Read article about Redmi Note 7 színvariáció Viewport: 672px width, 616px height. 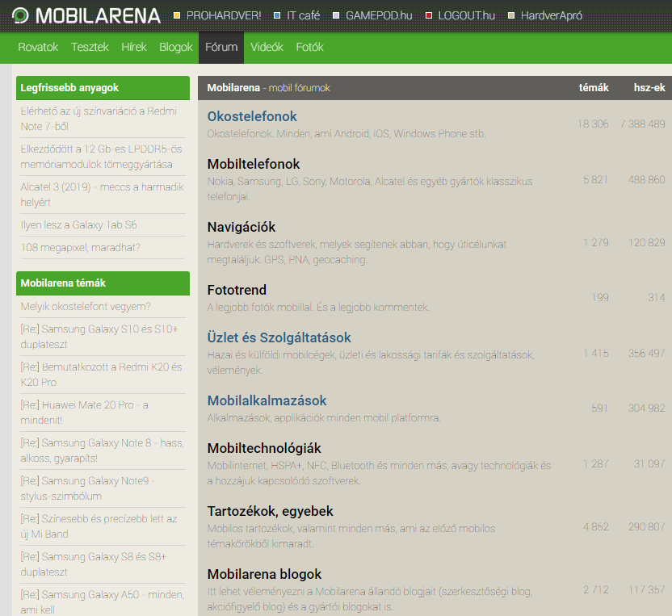point(99,119)
